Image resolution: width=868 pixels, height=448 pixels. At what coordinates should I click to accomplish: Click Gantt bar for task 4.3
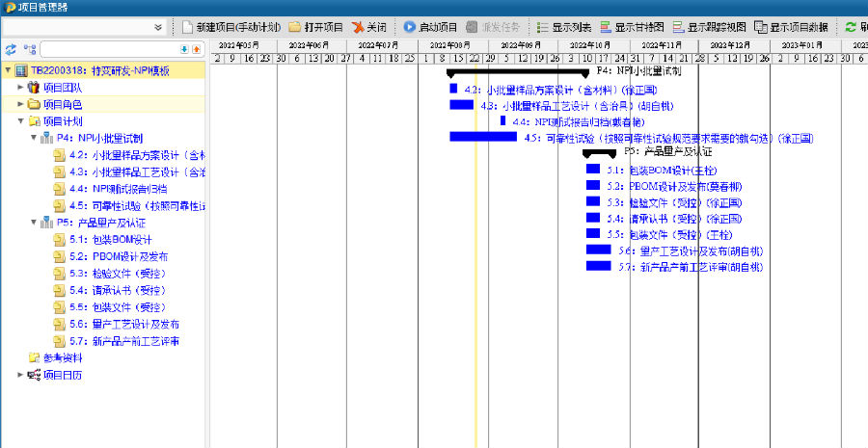462,104
